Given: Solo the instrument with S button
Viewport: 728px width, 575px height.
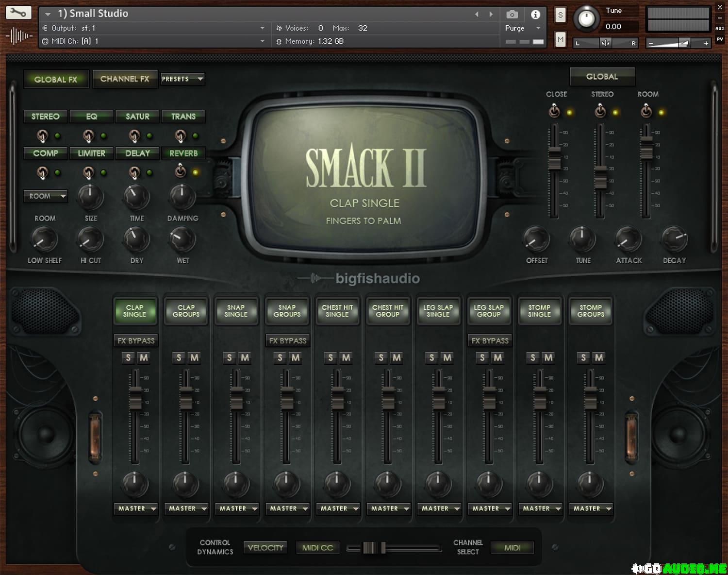Looking at the screenshot, I should tap(560, 15).
